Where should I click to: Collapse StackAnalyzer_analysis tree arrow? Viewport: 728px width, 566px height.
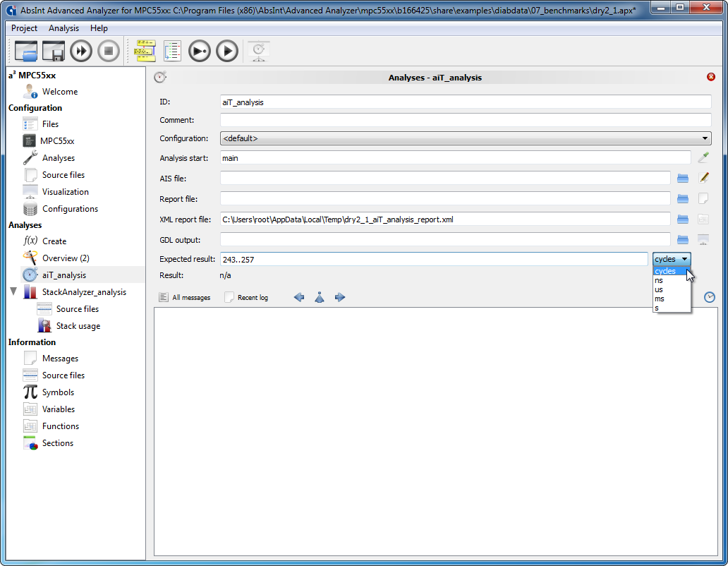(13, 291)
